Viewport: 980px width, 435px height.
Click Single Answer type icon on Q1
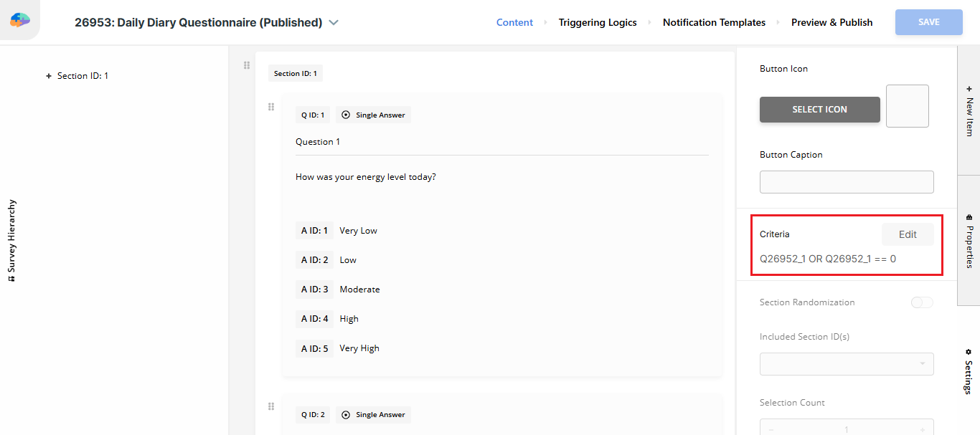click(346, 115)
